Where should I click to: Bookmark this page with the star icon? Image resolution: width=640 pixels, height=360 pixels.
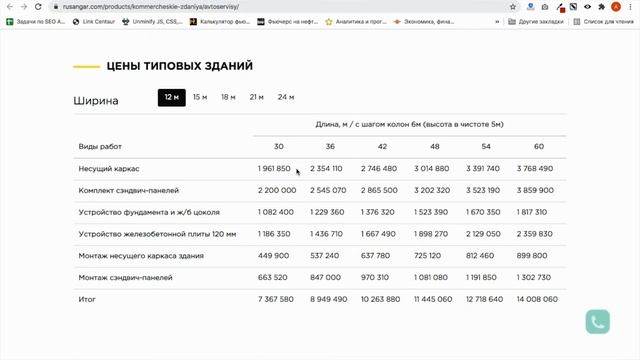(513, 7)
